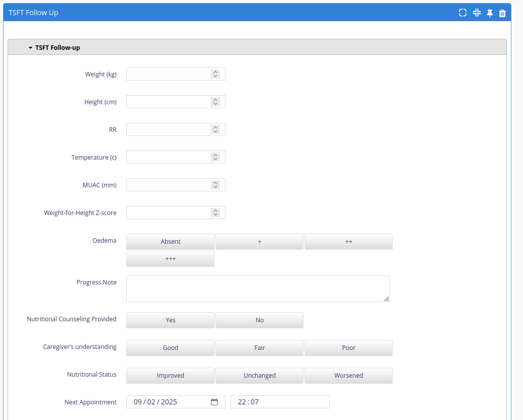Click the Weight-for-Height Z-score input field
Image resolution: width=523 pixels, height=420 pixels.
[176, 213]
